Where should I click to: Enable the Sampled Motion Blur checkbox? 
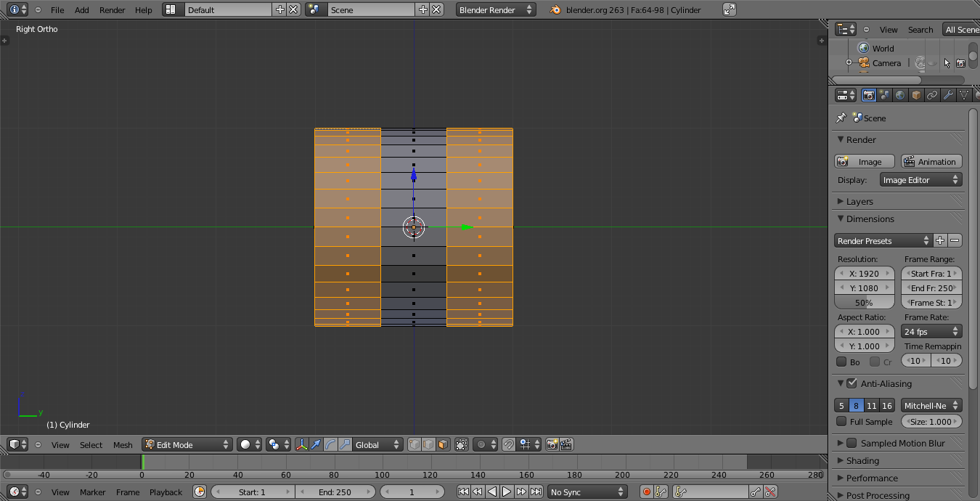coord(852,443)
